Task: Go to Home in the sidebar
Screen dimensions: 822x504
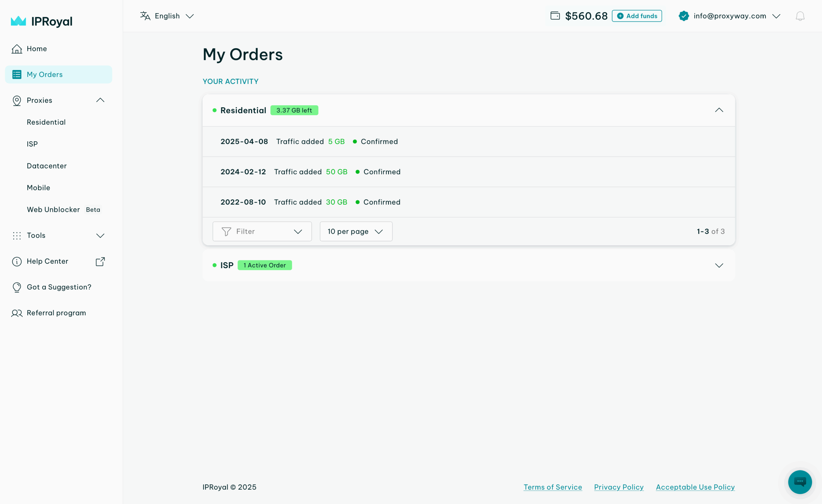Action: (37, 49)
